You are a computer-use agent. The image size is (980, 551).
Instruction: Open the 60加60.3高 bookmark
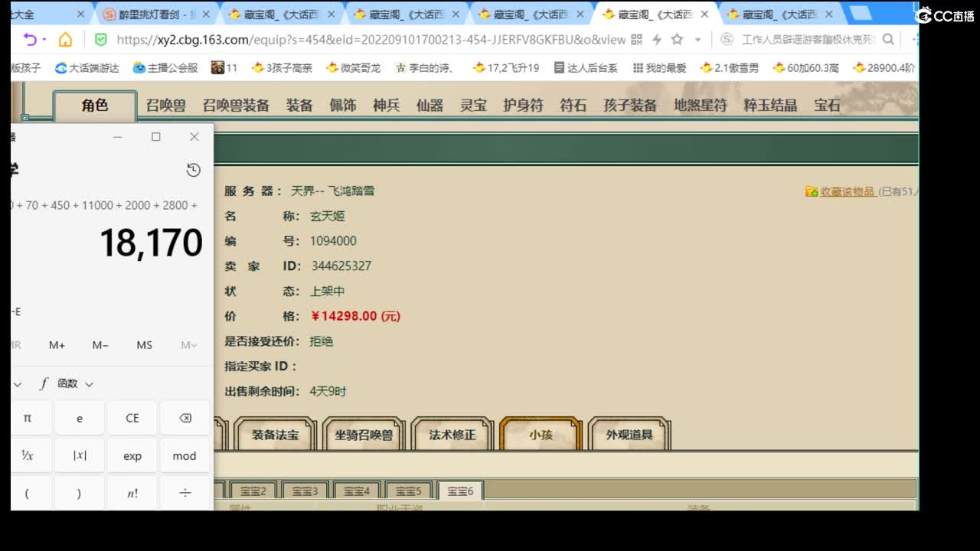(807, 68)
